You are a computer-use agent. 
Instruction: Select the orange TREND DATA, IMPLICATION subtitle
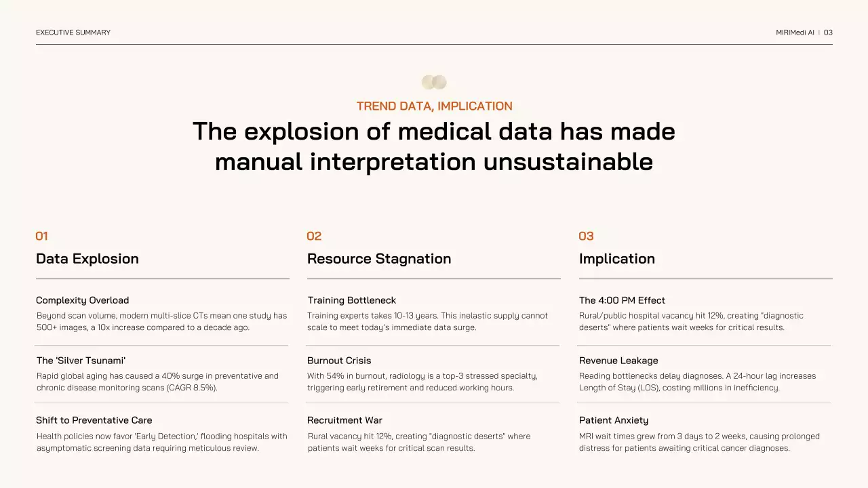click(x=434, y=106)
